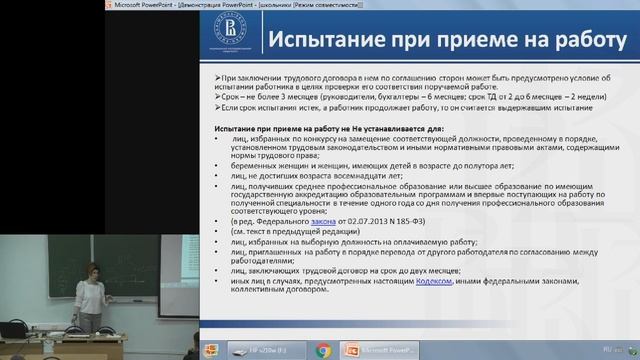Click the Microsoft PowerPoint taskbar button
Screen dimensions: 640x360
(x=380, y=351)
